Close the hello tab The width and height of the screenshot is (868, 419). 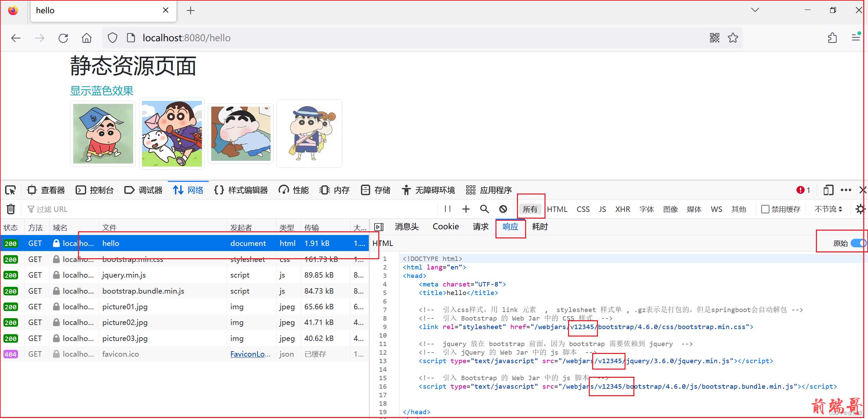click(x=165, y=10)
